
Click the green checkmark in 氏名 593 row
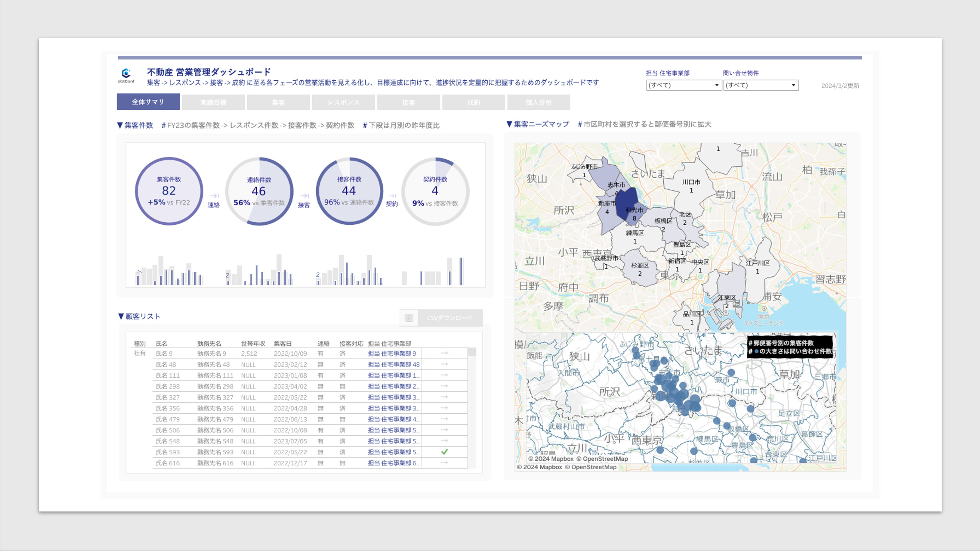click(x=444, y=452)
